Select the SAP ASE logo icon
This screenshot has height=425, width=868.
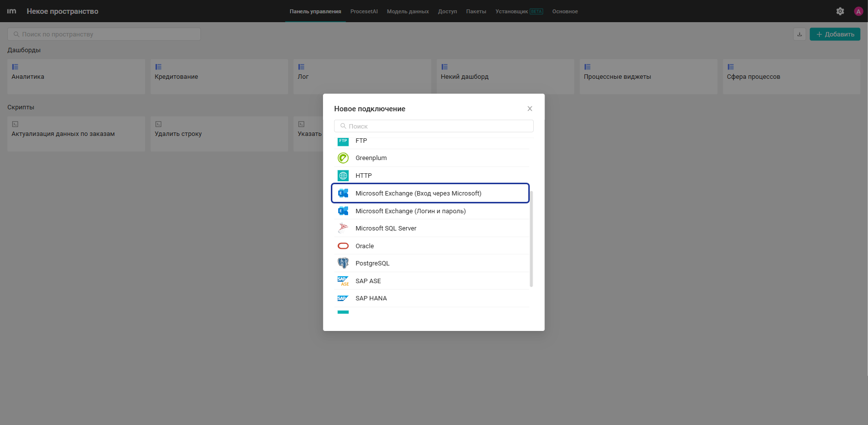pyautogui.click(x=343, y=281)
